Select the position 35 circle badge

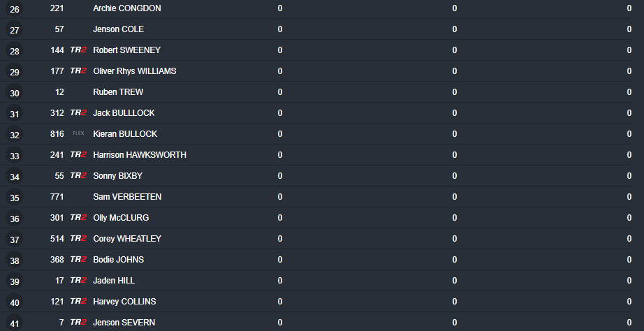tap(15, 198)
